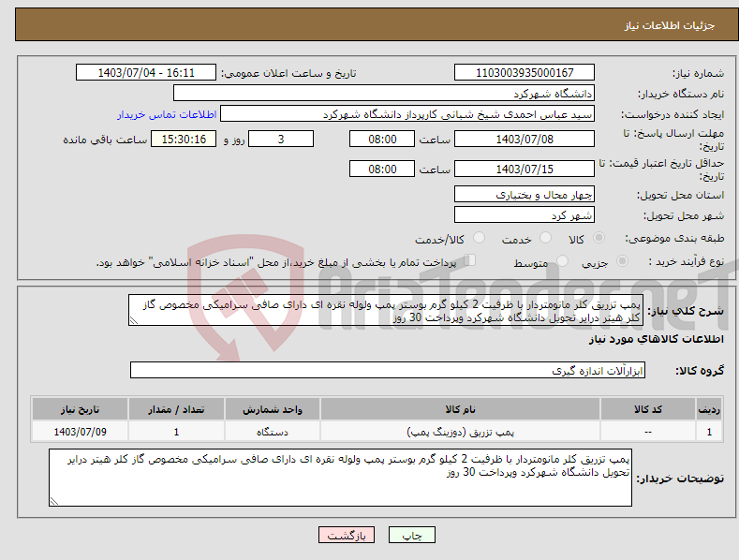The height and width of the screenshot is (560, 739).
Task: Toggle the اسناد خزانه اسلامی payment checkbox
Action: (469, 260)
